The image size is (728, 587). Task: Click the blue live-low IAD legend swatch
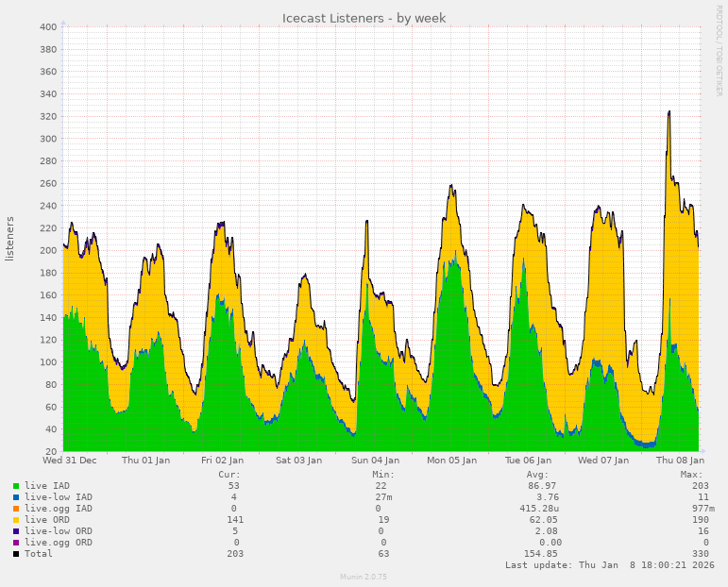[16, 497]
